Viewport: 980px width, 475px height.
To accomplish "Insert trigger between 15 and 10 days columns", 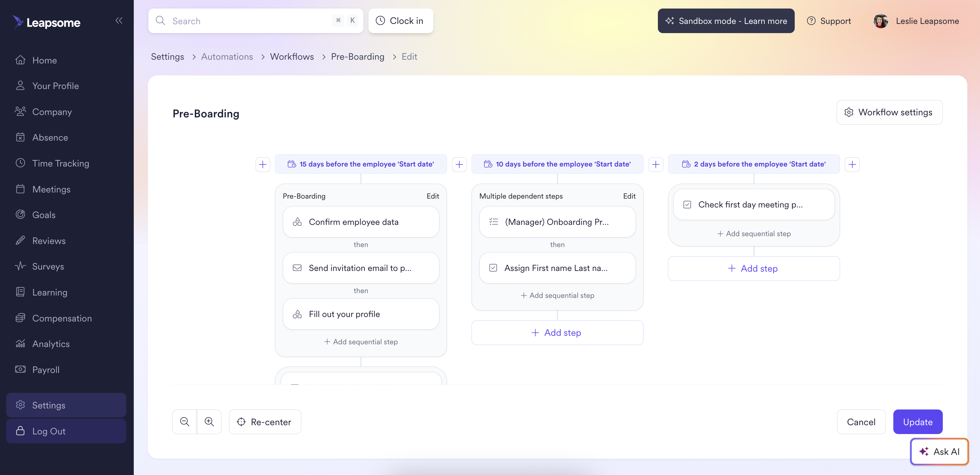I will pos(459,164).
